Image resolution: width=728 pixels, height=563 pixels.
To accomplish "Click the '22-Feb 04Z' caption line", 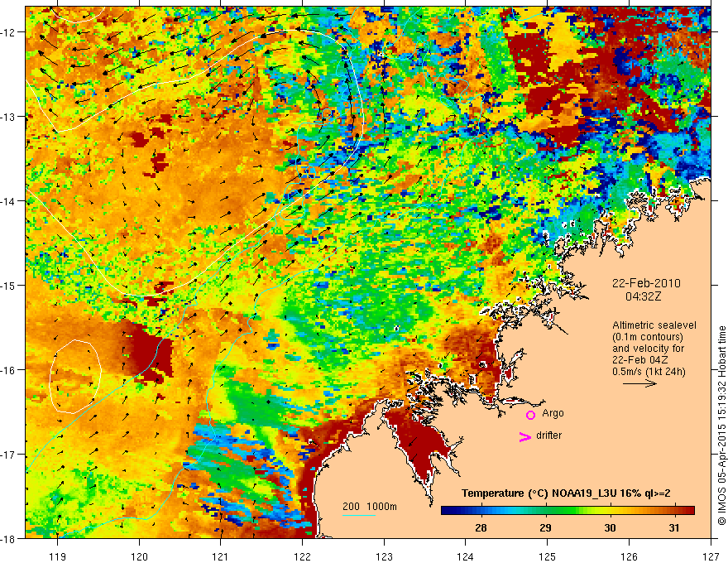I will (x=638, y=360).
